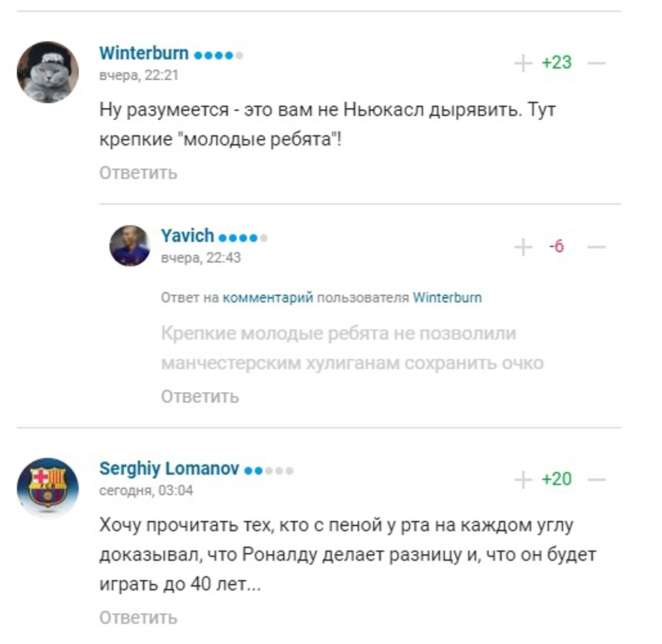662x644 pixels.
Task: Open Winterburn link in reply reference line
Action: [x=447, y=298]
